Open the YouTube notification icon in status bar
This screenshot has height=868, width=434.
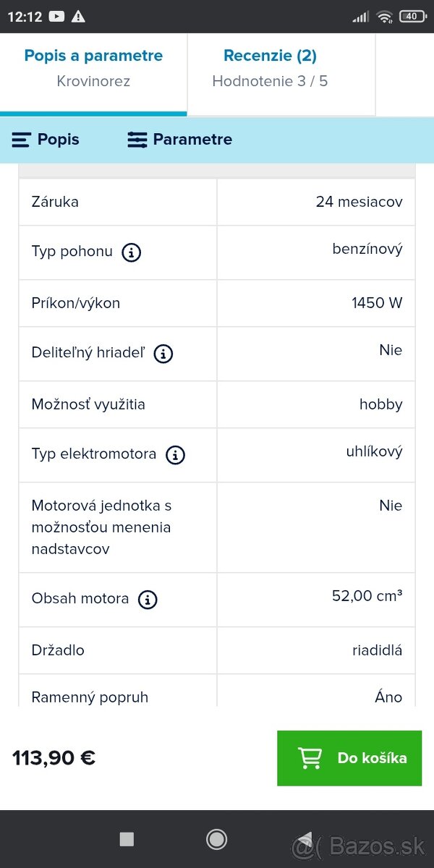(x=57, y=17)
